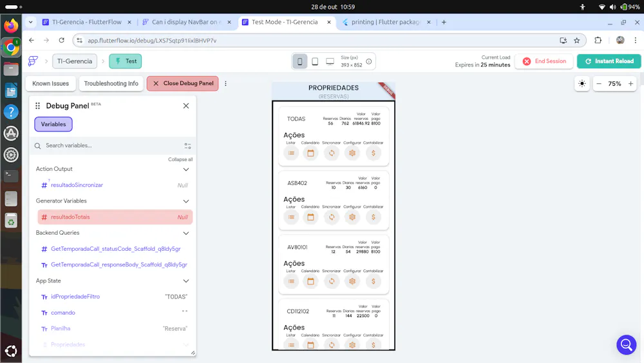Open Configurar gear in TODAS card
The width and height of the screenshot is (644, 363).
coord(352,153)
